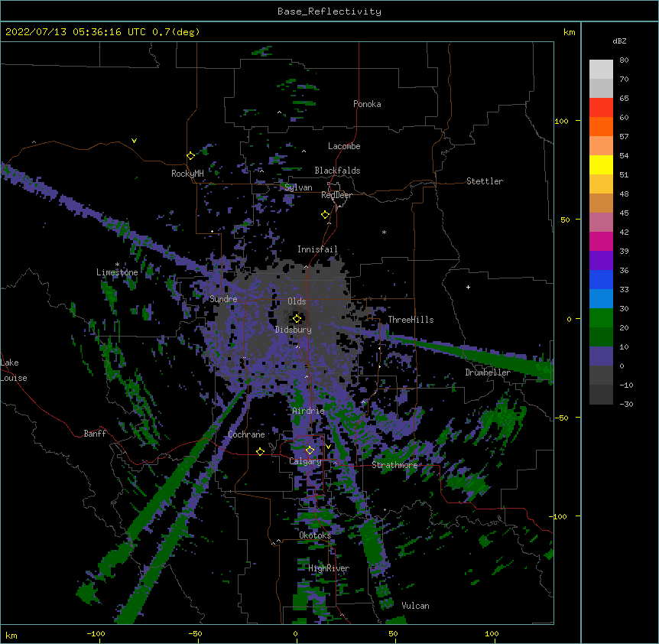659x644 pixels.
Task: Click the Blackfalds city label
Action: pos(337,171)
